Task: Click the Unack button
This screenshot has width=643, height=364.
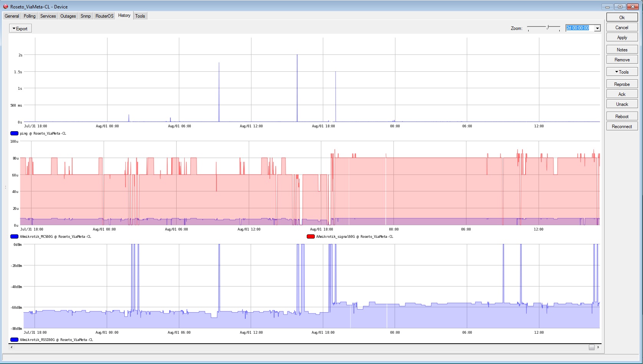Action: pos(622,104)
